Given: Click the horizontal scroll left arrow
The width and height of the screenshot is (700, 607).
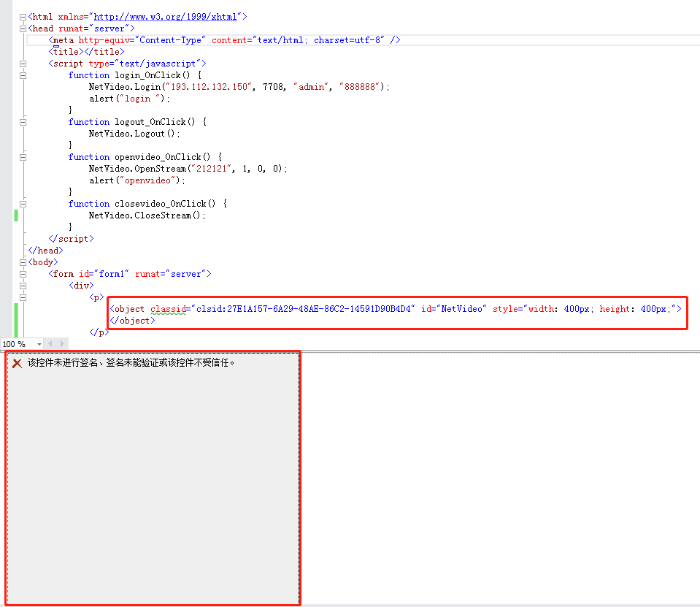Looking at the screenshot, I should coord(50,344).
